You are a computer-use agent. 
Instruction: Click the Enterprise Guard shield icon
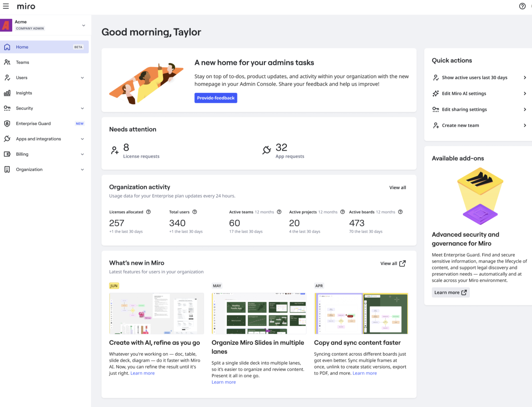tap(7, 124)
